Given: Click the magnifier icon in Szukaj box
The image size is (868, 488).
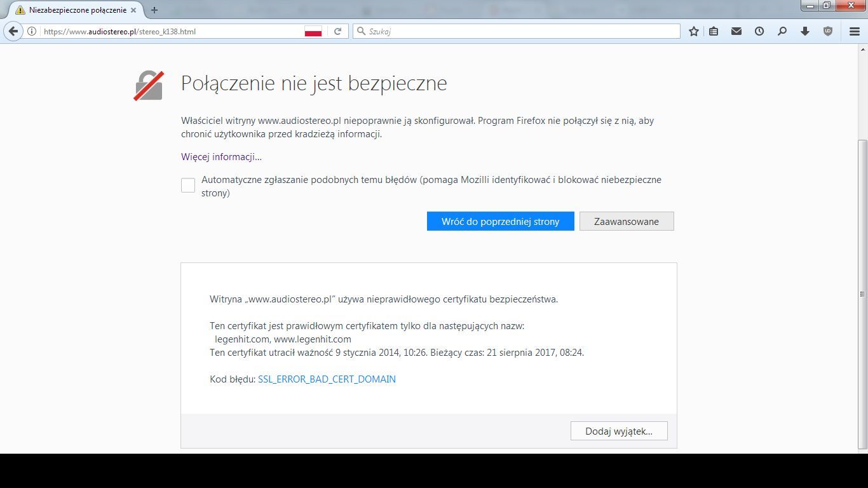Looking at the screenshot, I should point(360,31).
